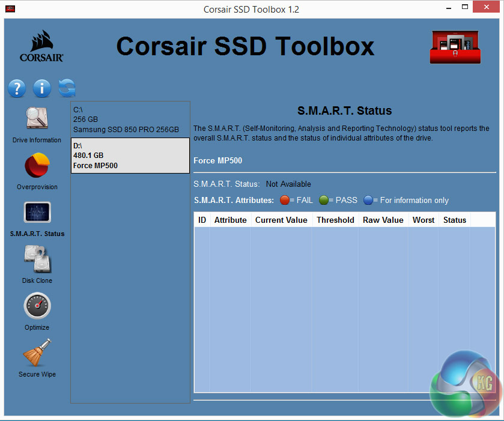The width and height of the screenshot is (504, 421).
Task: Open the Drive Information tool
Action: [x=37, y=120]
